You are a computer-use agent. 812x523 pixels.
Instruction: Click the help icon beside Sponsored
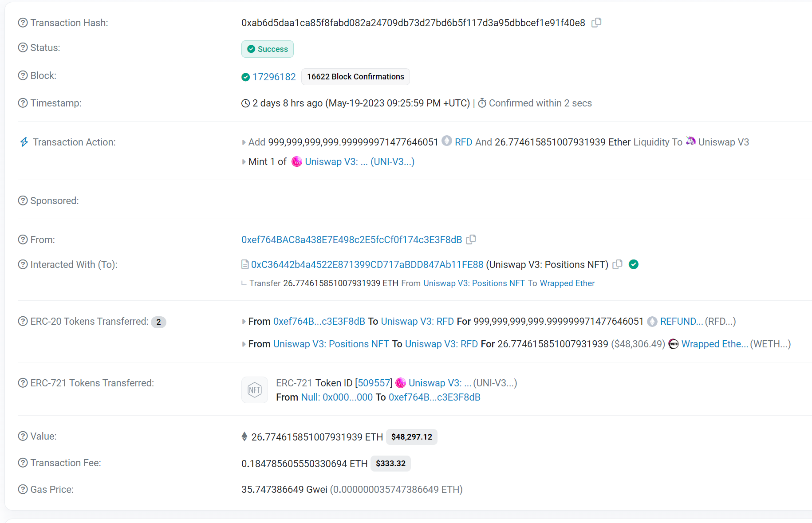23,201
